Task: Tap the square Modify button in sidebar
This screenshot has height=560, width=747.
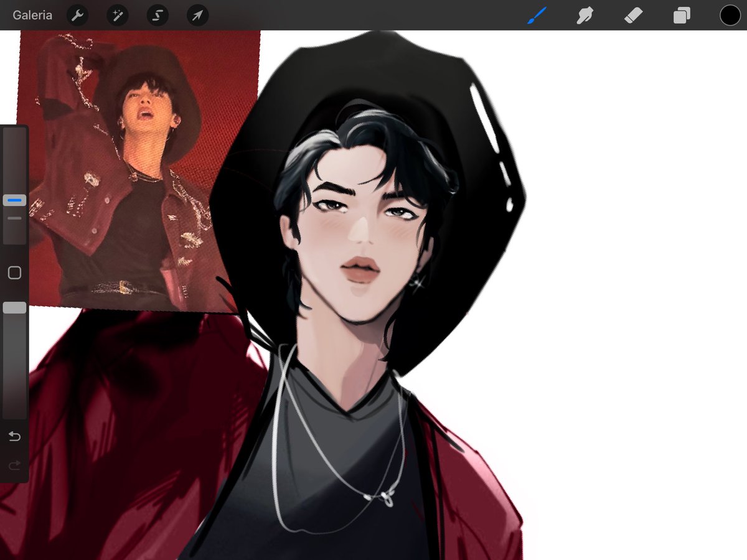Action: pyautogui.click(x=14, y=273)
